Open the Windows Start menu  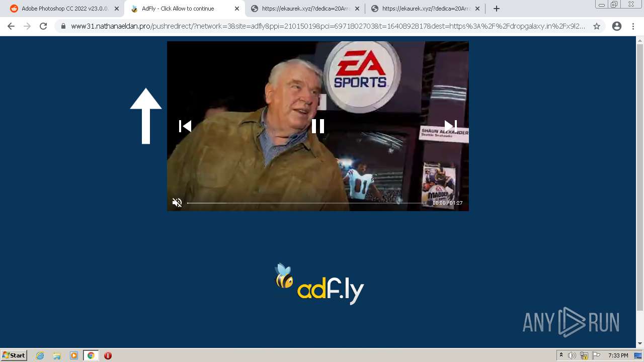[14, 355]
